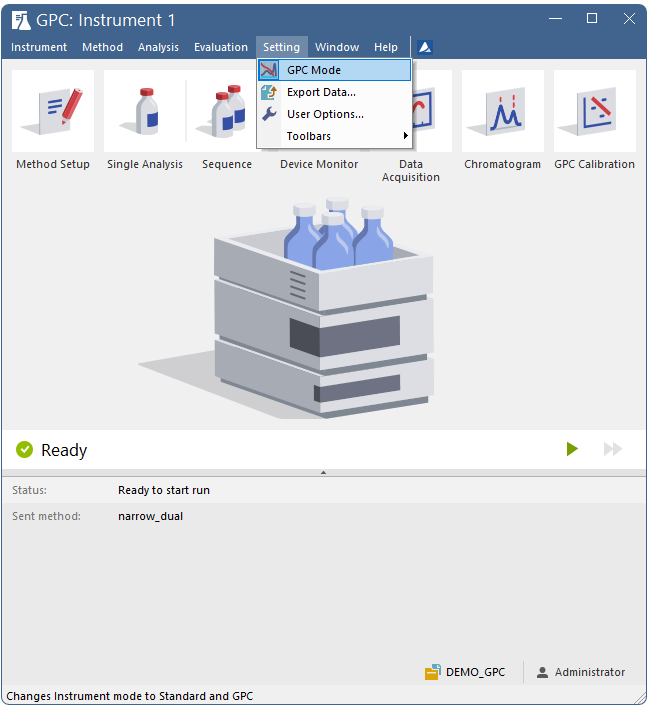Click the Sequence label

point(227,164)
